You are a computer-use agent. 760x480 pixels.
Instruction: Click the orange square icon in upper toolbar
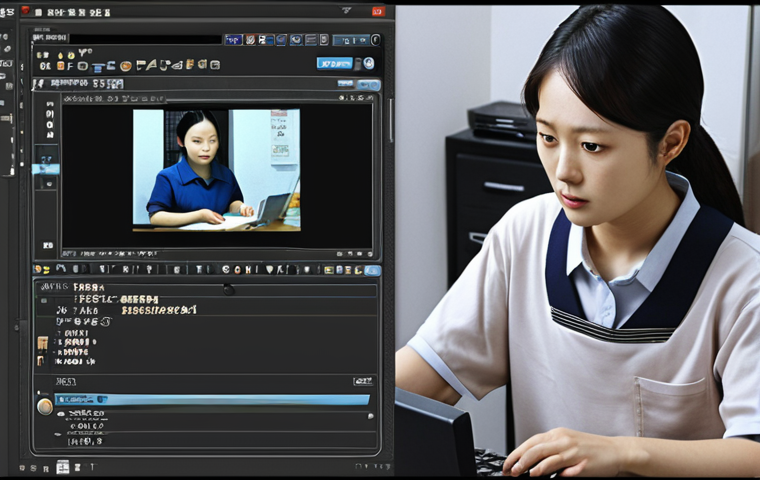[x=61, y=66]
